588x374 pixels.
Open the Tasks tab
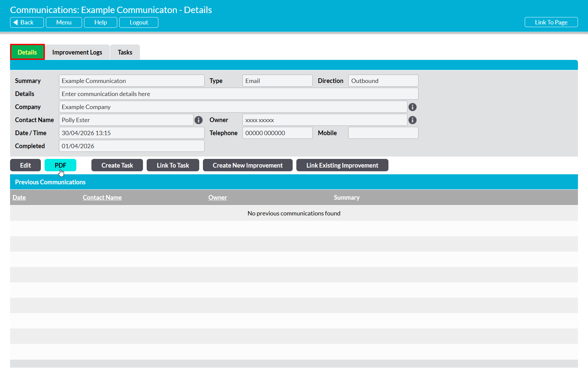point(125,52)
